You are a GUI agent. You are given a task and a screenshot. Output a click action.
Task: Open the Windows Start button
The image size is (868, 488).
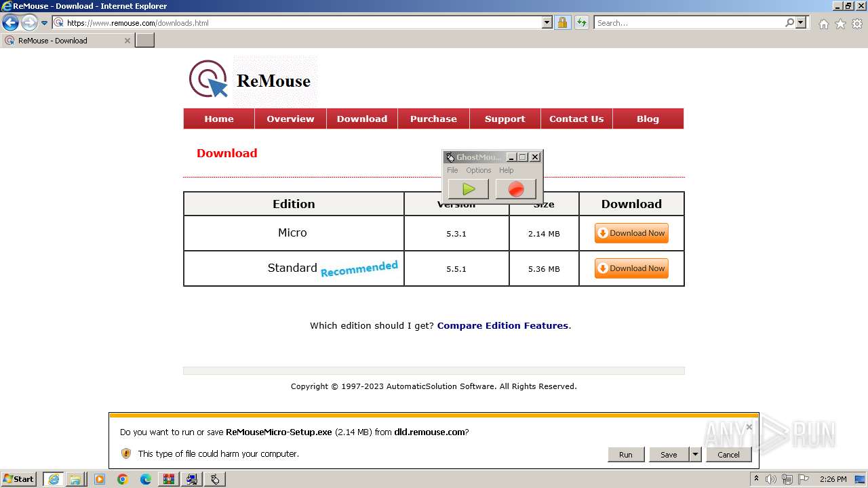point(19,479)
